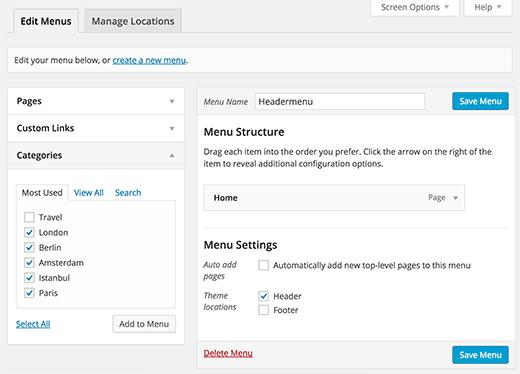Uncheck the Amsterdam category checkbox

click(29, 263)
